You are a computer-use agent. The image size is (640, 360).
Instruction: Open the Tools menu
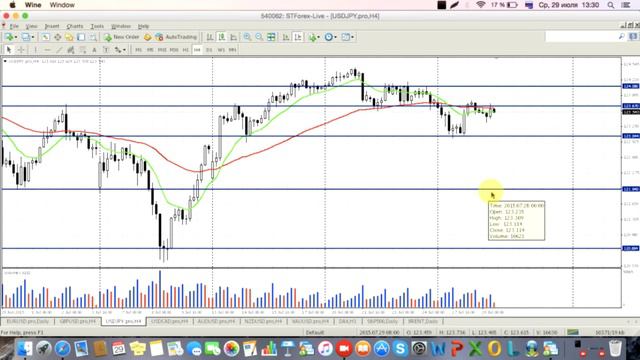[97, 26]
